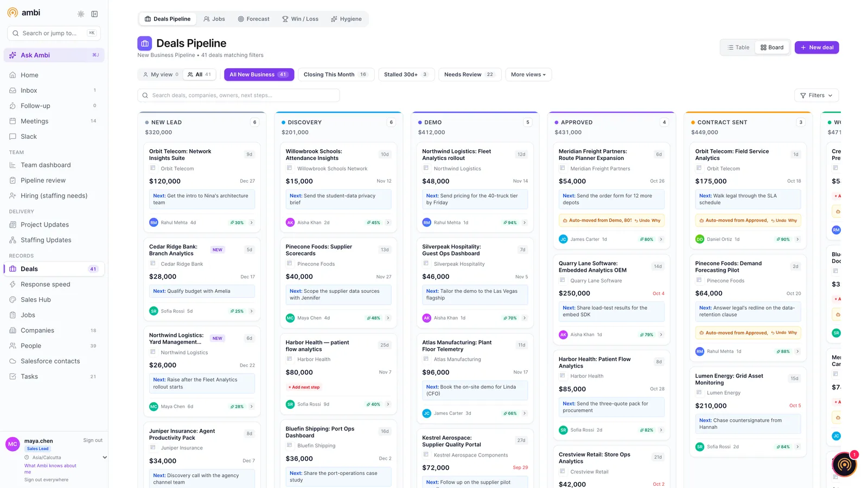Select the My view toggle
The height and width of the screenshot is (488, 868).
[161, 75]
